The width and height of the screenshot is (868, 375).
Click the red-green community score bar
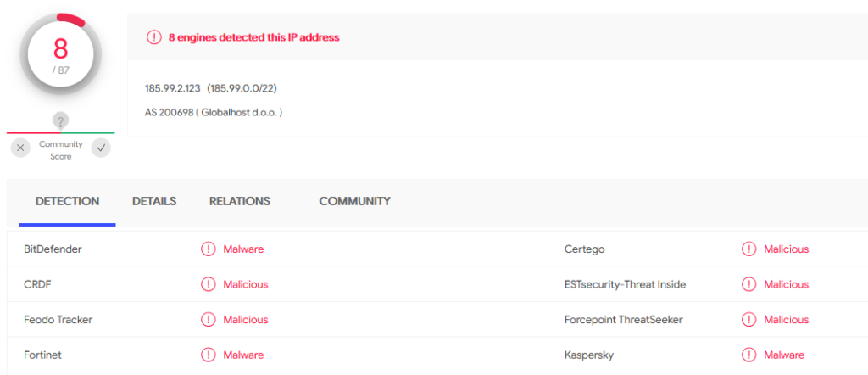61,133
